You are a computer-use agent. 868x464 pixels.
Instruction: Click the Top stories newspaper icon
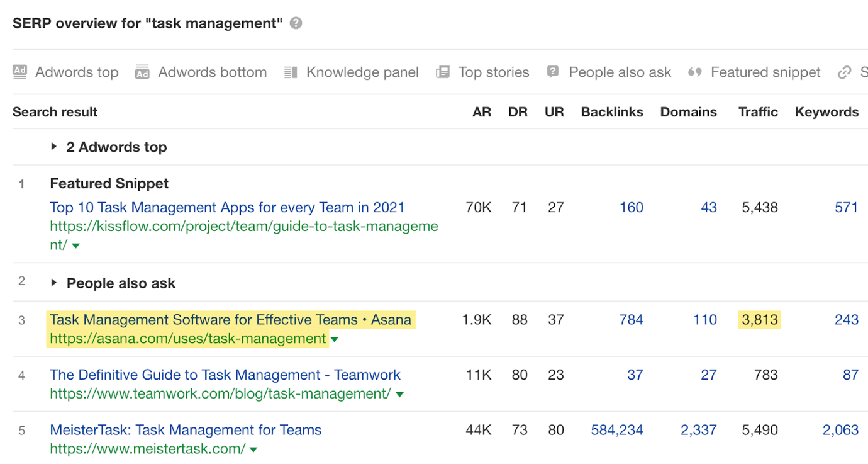click(x=443, y=72)
